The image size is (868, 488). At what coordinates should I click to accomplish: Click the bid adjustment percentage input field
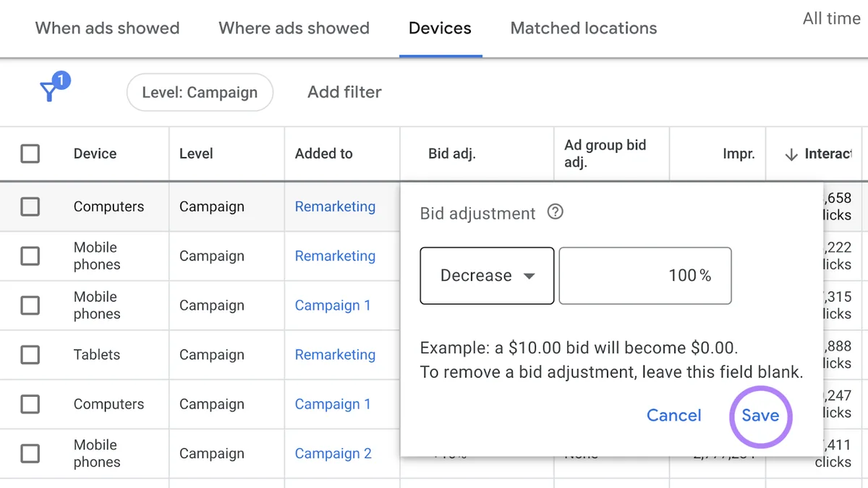click(x=645, y=276)
